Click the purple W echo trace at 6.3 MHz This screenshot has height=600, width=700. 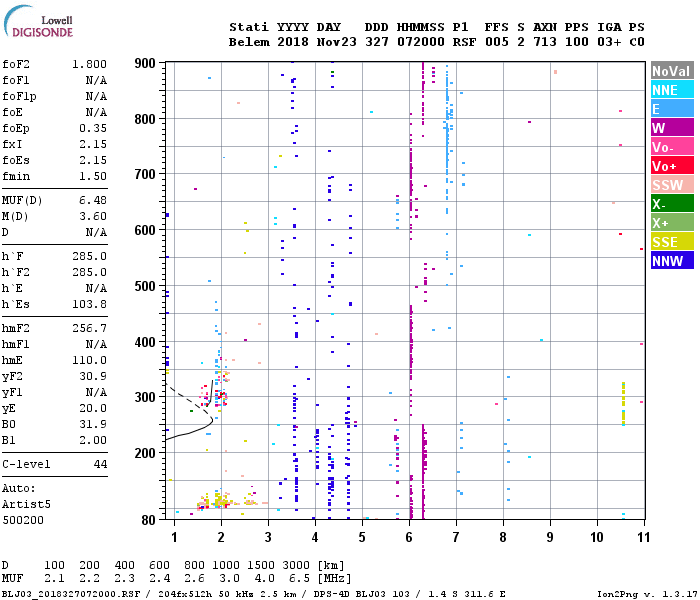tap(423, 469)
